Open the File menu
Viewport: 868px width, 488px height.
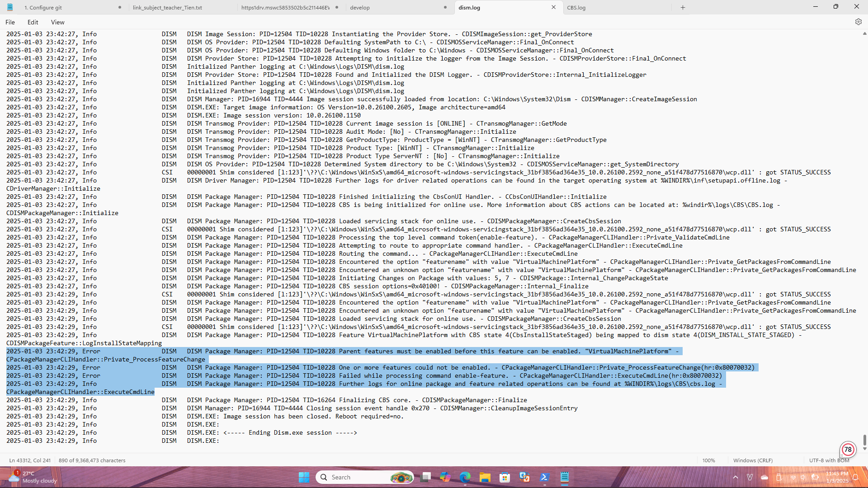click(10, 22)
